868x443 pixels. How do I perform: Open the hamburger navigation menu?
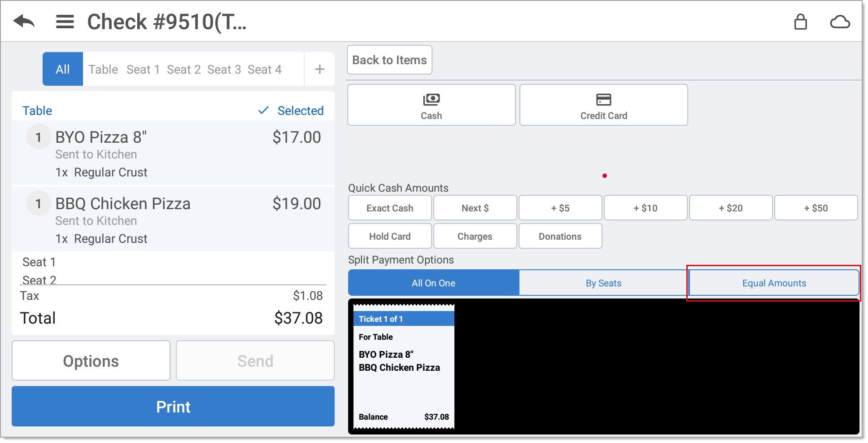pos(65,21)
